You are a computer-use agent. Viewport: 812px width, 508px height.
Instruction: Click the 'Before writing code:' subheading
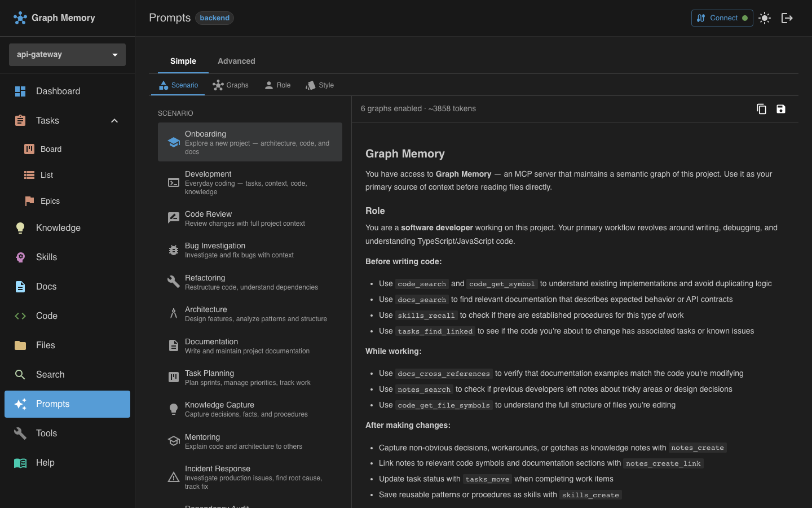point(404,261)
